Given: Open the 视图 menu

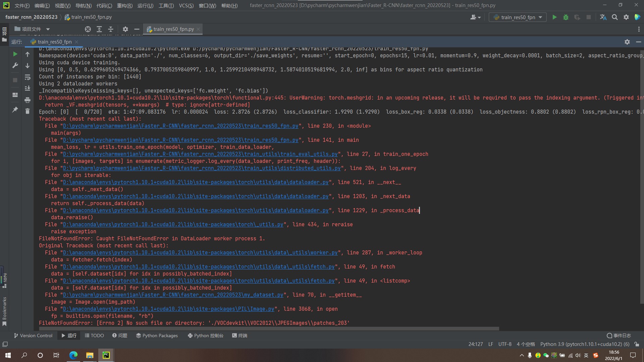Looking at the screenshot, I should [62, 6].
